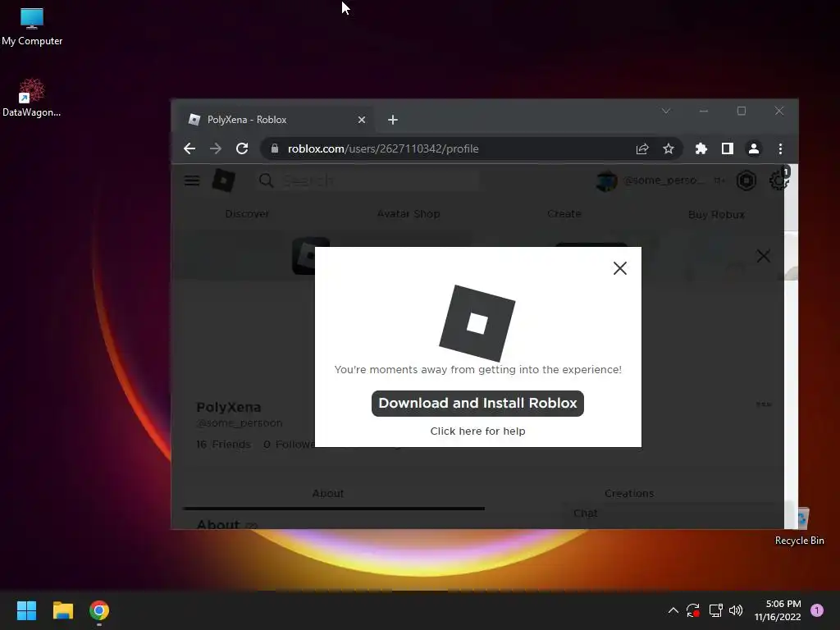This screenshot has height=630, width=840.
Task: Open Create in Roblox navigation
Action: pyautogui.click(x=564, y=214)
